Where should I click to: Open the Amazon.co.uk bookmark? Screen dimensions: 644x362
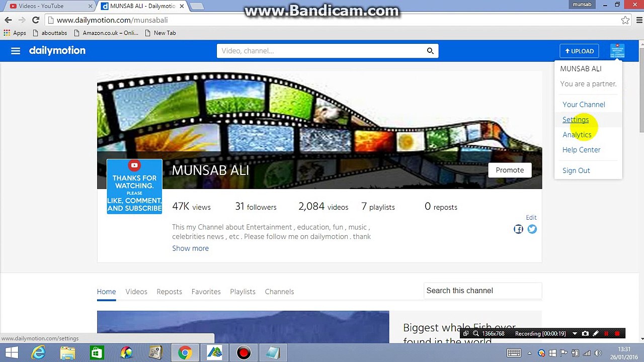pyautogui.click(x=106, y=33)
